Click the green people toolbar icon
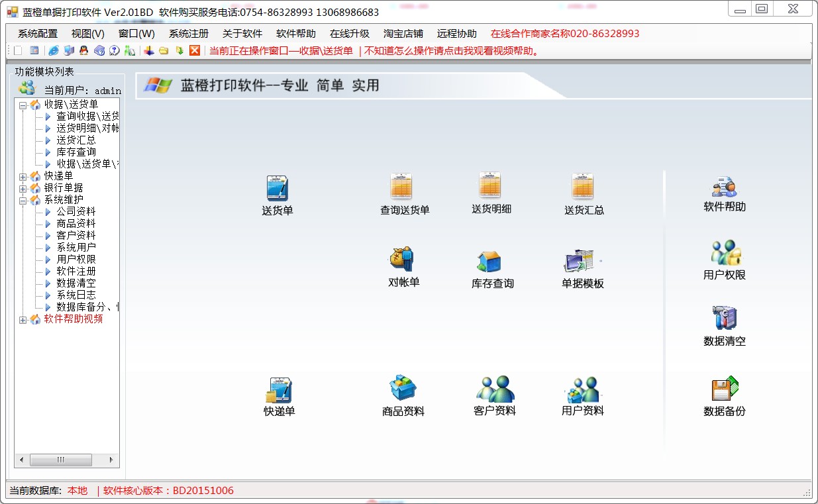Viewport: 818px width, 504px height. 130,50
